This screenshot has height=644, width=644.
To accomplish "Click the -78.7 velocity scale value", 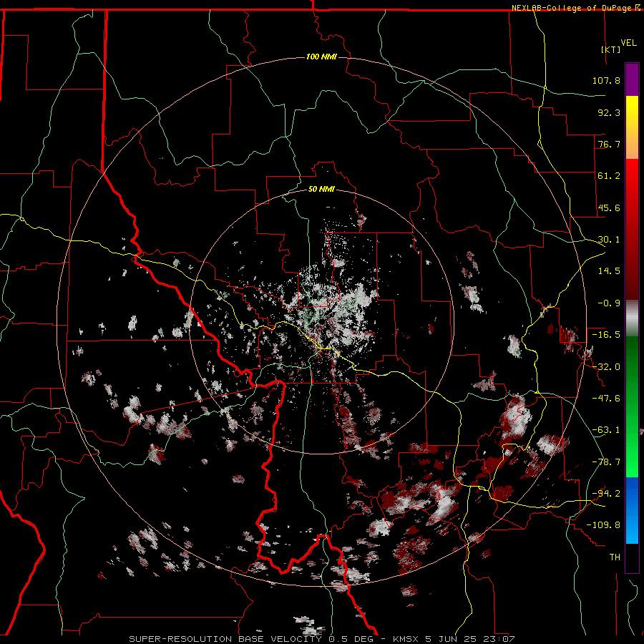I will 606,462.
